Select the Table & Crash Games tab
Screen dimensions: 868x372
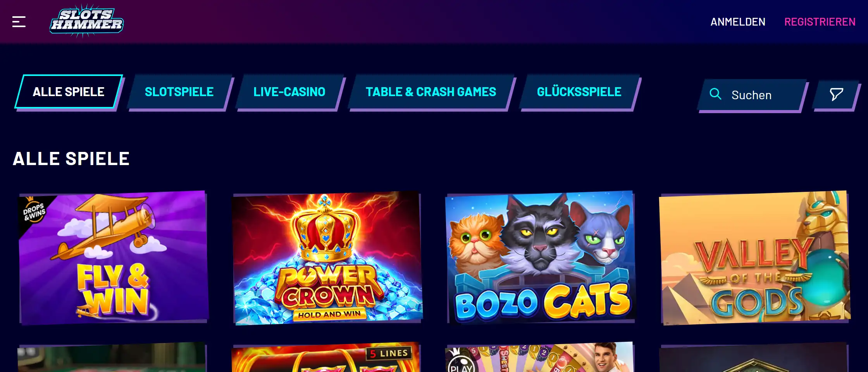pos(431,92)
